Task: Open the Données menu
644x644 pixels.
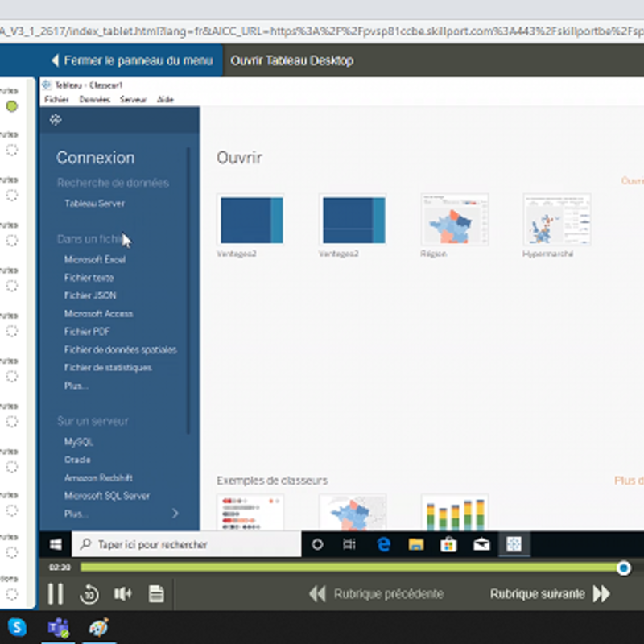Action: [x=94, y=99]
